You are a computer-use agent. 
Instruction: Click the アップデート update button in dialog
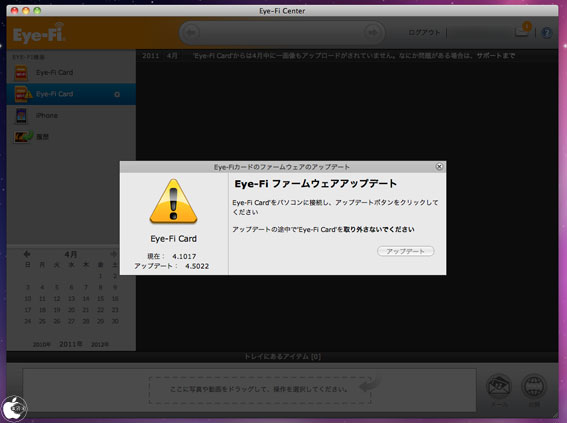pos(405,251)
